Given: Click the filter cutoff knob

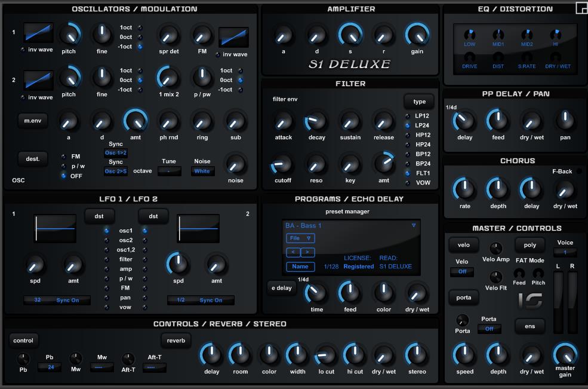Looking at the screenshot, I should [x=282, y=165].
